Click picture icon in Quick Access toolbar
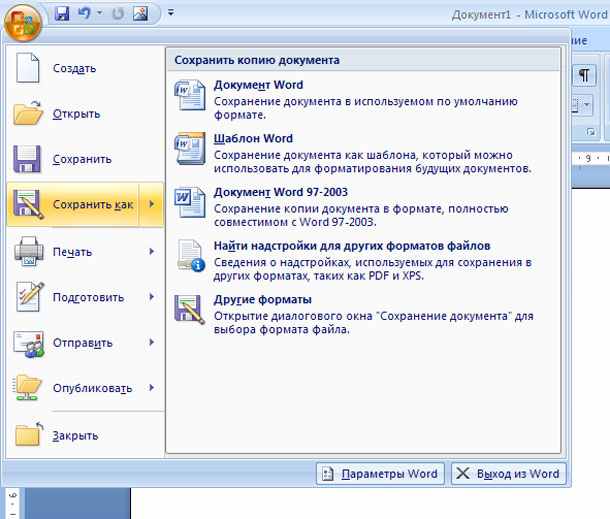Viewport: 610px width, 519px height. click(x=140, y=13)
